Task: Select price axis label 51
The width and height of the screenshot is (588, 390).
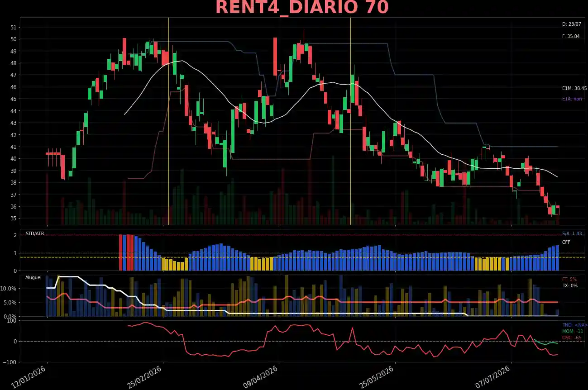Action: [13, 28]
